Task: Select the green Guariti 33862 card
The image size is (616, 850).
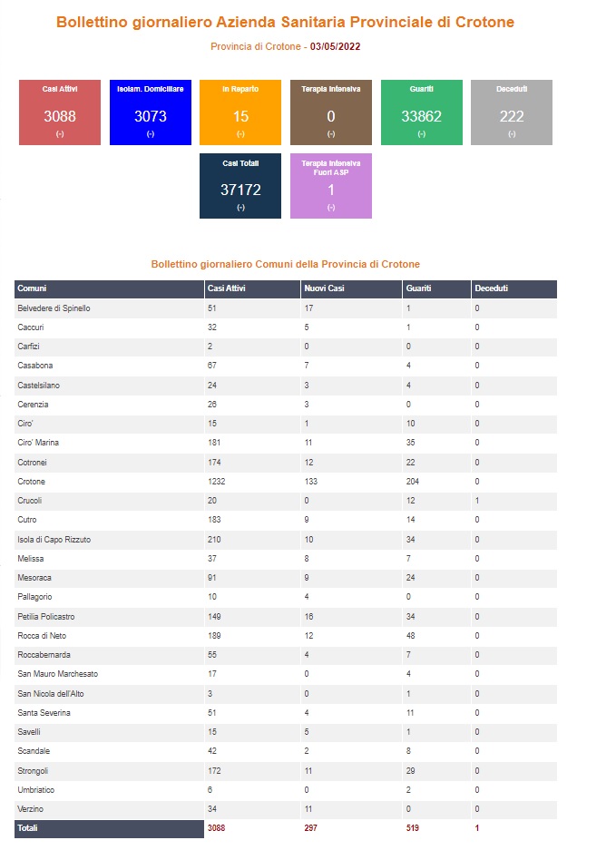Action: [x=421, y=112]
